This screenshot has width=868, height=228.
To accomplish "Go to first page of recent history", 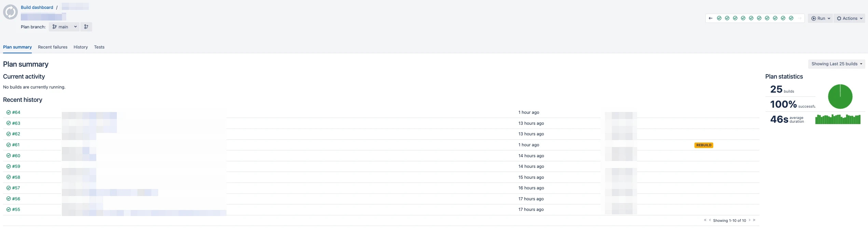I will [705, 220].
